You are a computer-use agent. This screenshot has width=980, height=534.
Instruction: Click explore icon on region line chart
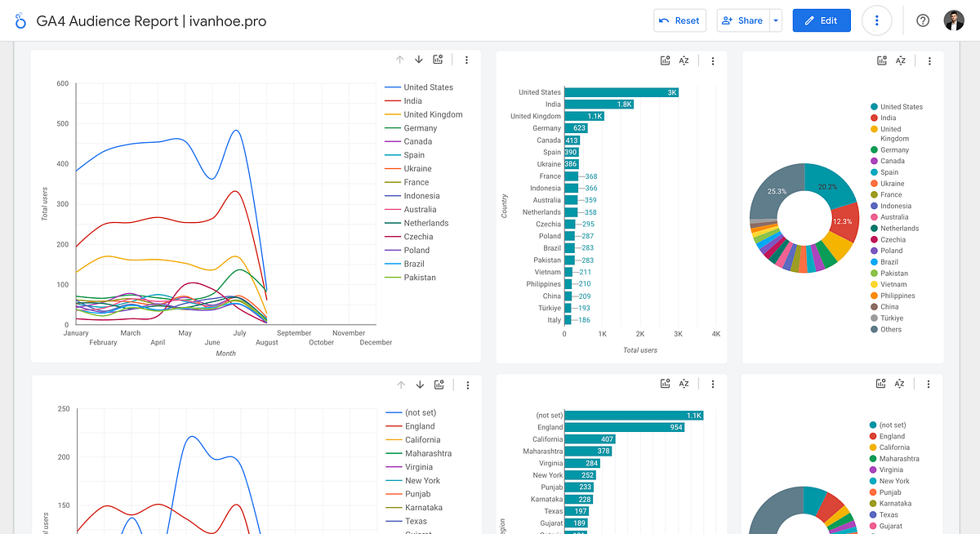[x=439, y=385]
